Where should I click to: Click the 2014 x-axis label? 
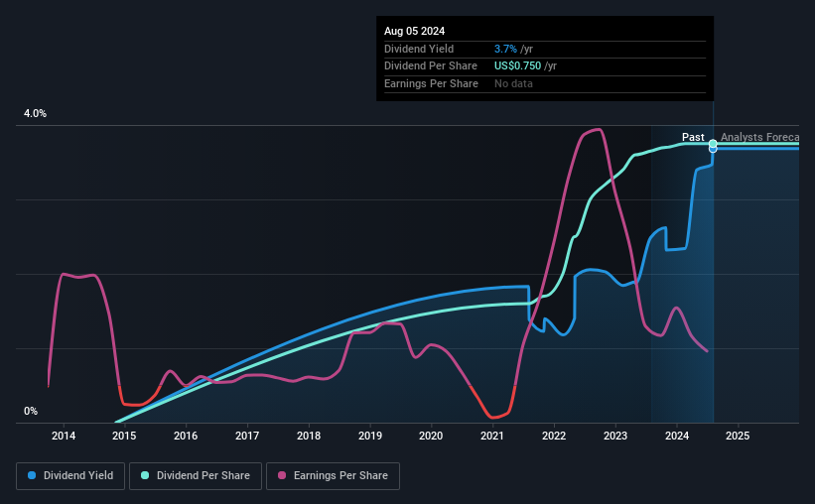64,436
